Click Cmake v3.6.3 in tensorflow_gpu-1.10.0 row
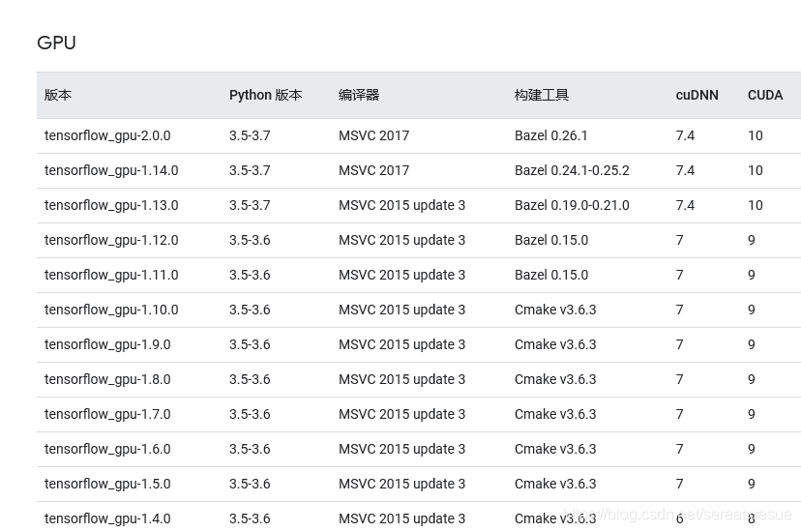The height and width of the screenshot is (532, 801). pyautogui.click(x=555, y=310)
